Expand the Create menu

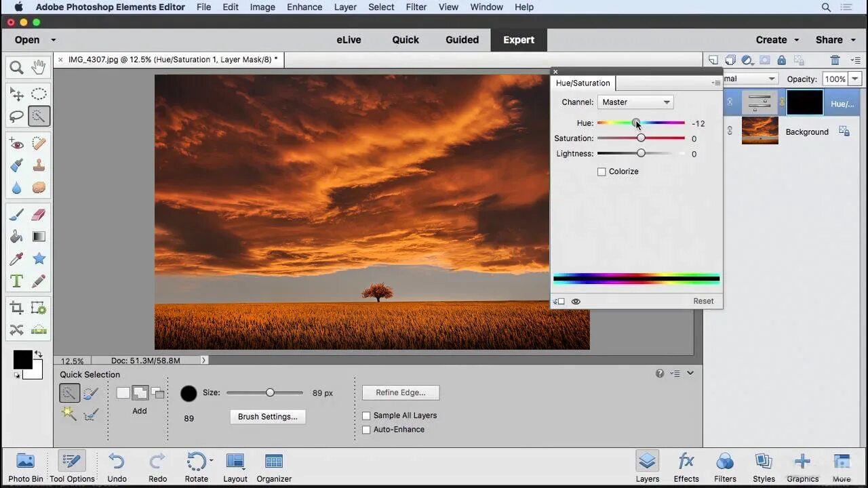pyautogui.click(x=776, y=39)
